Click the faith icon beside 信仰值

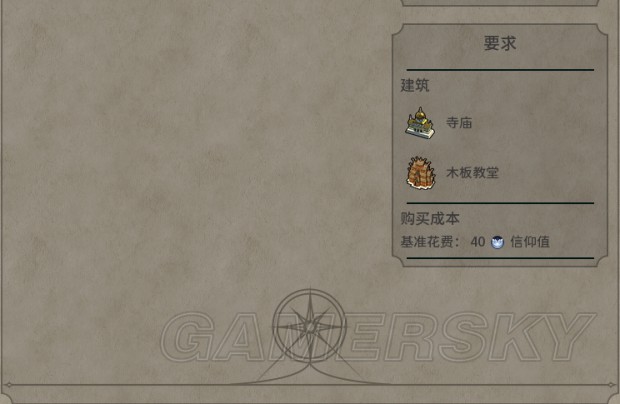[x=497, y=242]
